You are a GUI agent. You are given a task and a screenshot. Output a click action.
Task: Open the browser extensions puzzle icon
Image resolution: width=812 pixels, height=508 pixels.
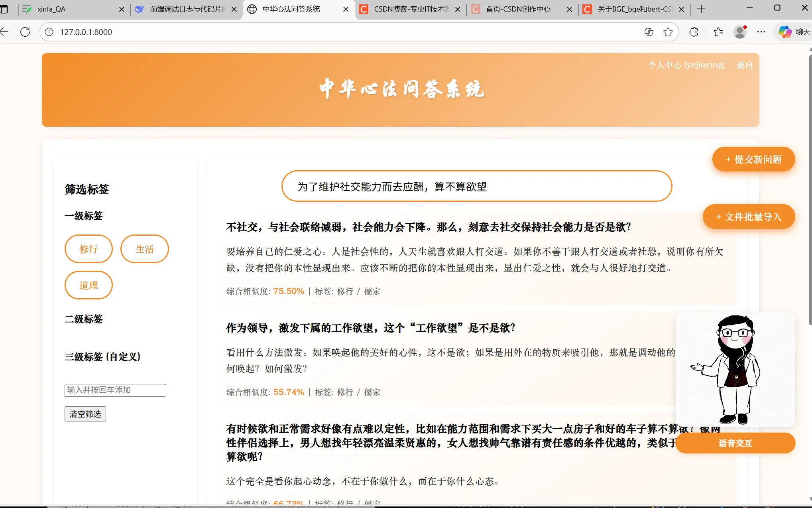click(x=694, y=32)
